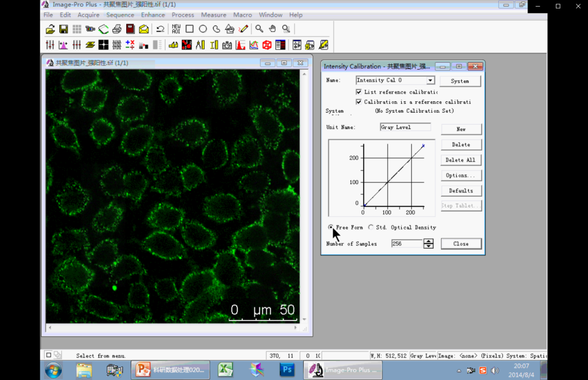Image resolution: width=588 pixels, height=380 pixels.
Task: Expand the Intensity Cal 0 name dropdown
Action: [x=430, y=81]
